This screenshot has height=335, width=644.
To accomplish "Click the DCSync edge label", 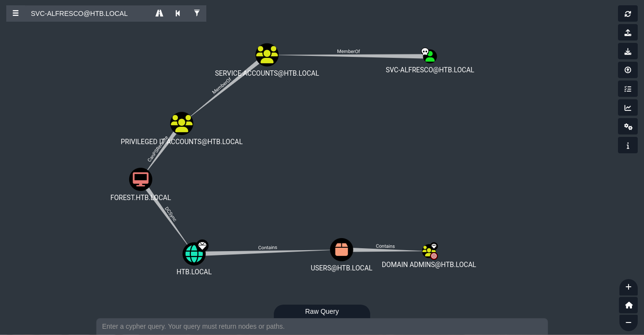I will [171, 214].
